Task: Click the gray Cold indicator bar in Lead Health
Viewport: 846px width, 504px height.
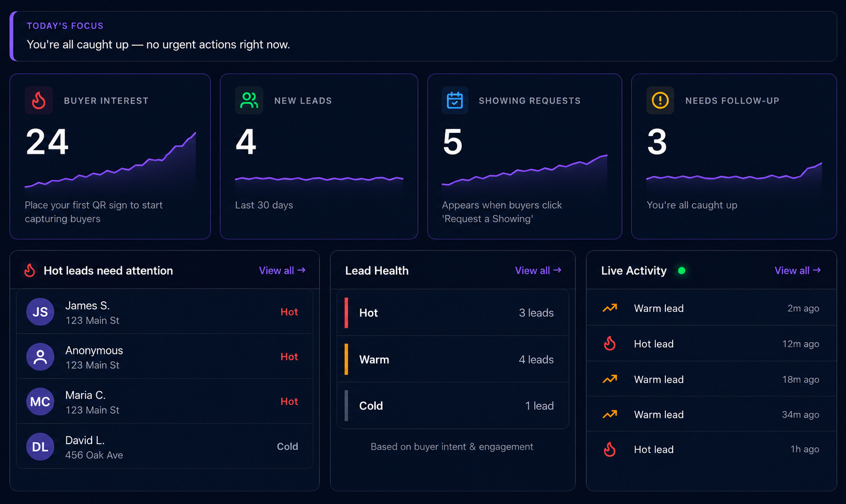Action: [346, 406]
